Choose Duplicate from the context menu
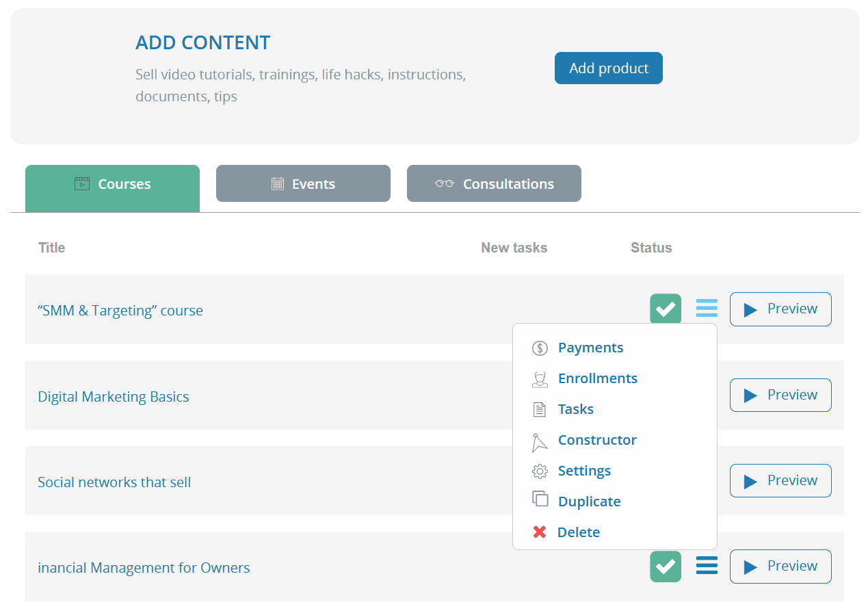The image size is (868, 611). pyautogui.click(x=589, y=501)
